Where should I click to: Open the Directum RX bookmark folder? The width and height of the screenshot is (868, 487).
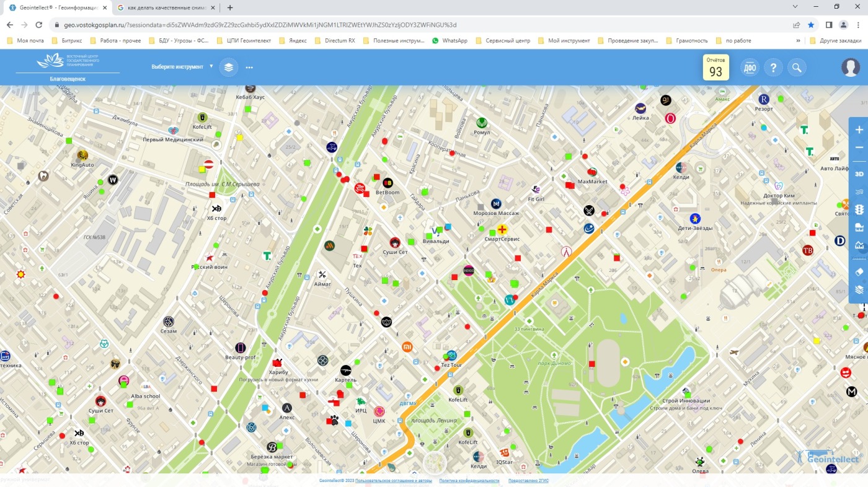click(x=335, y=41)
